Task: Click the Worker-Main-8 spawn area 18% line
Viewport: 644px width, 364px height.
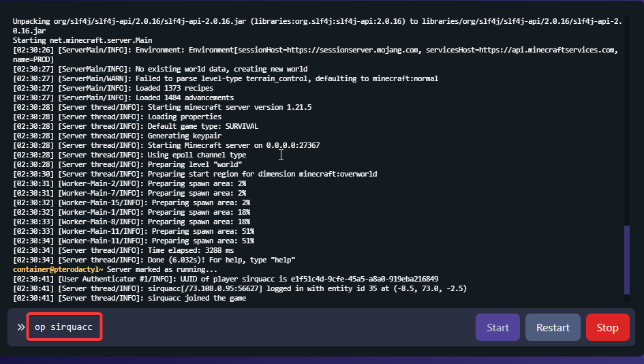Action: (132, 222)
